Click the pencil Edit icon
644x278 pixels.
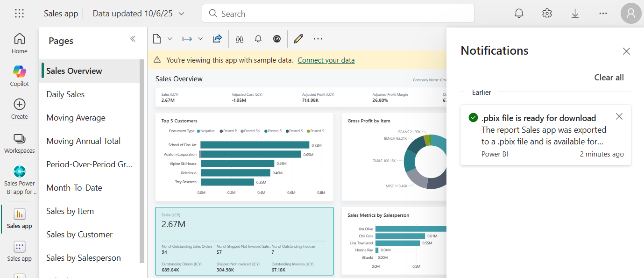pos(298,39)
